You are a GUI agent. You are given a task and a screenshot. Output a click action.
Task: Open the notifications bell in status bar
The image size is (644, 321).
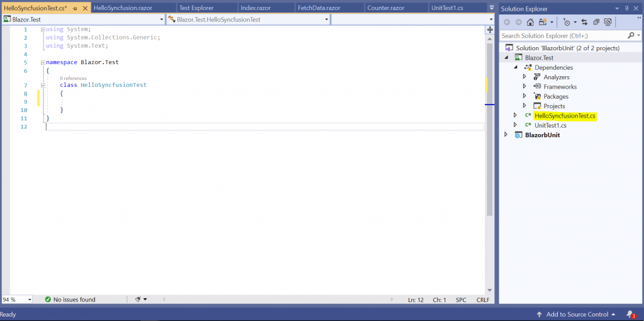pos(630,314)
